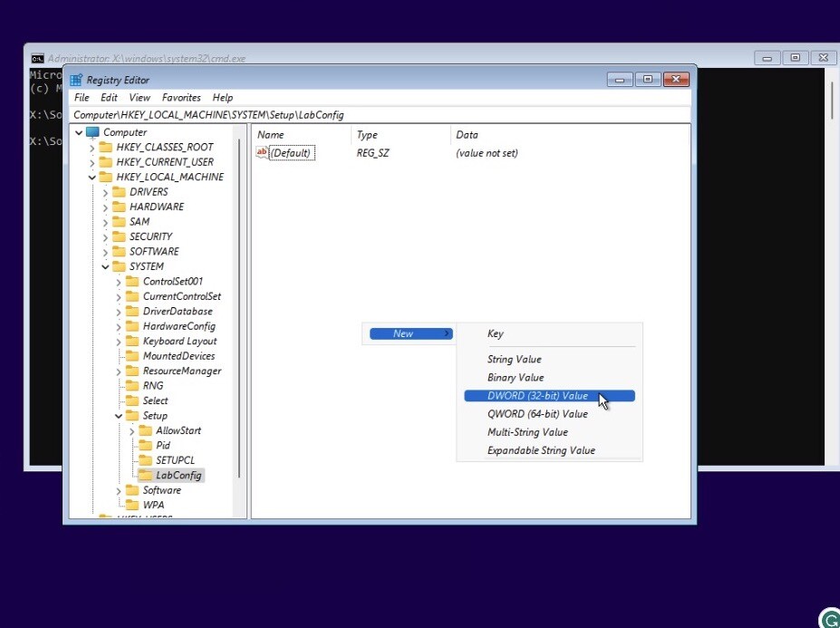
Task: Click the DRIVERS folder icon
Action: (x=119, y=192)
